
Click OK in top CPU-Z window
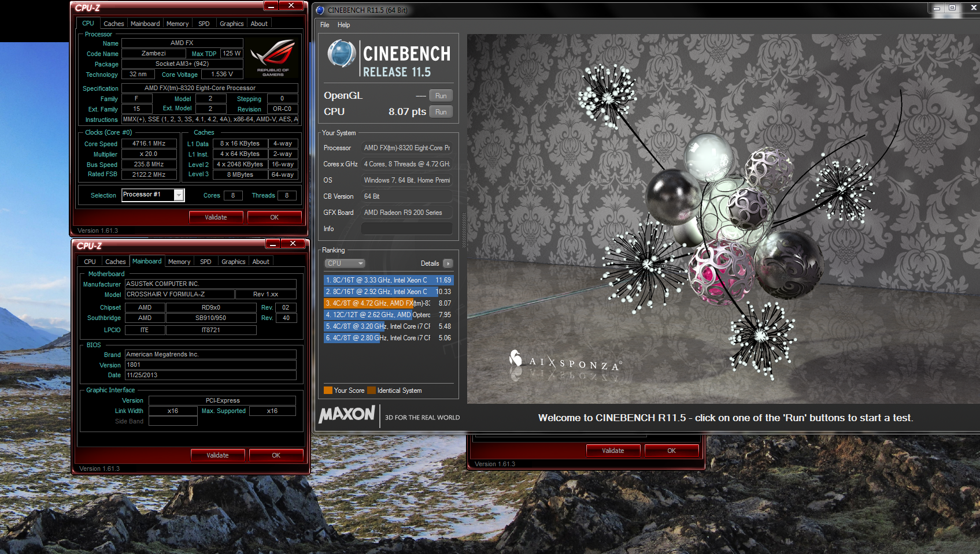click(275, 217)
